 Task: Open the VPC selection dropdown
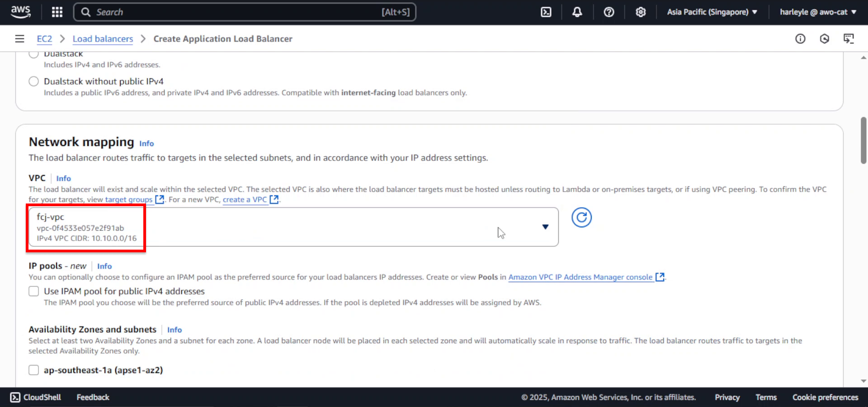(293, 227)
